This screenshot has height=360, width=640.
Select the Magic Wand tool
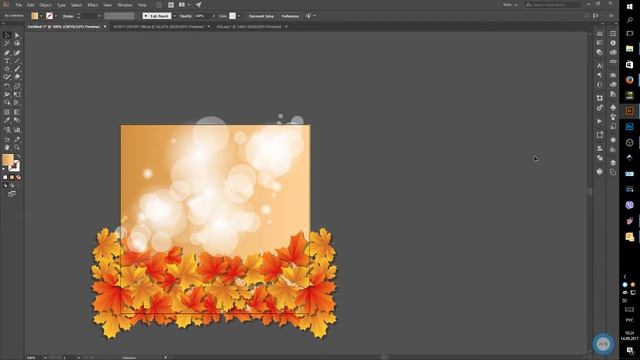[x=7, y=43]
